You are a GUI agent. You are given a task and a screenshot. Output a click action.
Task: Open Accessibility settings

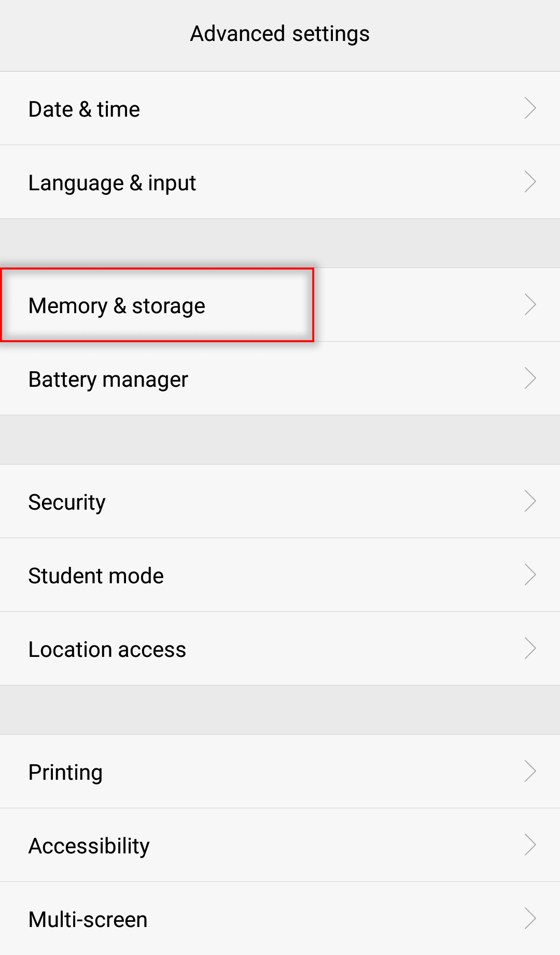click(x=89, y=846)
